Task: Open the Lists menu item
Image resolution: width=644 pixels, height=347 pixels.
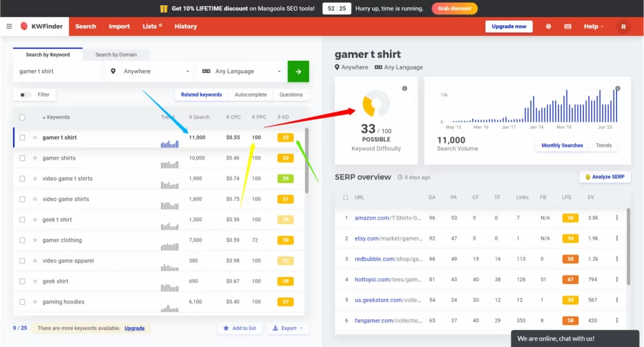Action: coord(152,26)
